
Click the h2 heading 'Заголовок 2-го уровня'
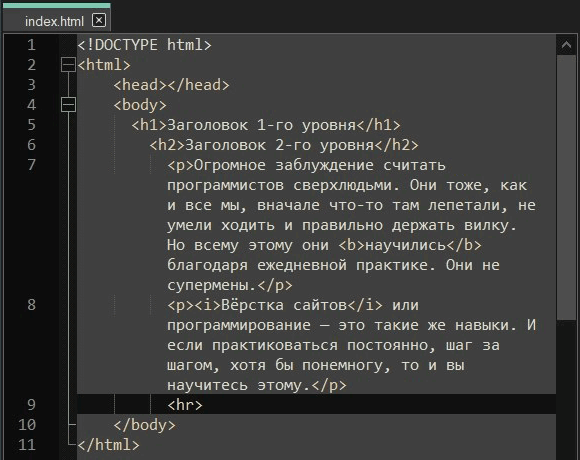(x=279, y=145)
